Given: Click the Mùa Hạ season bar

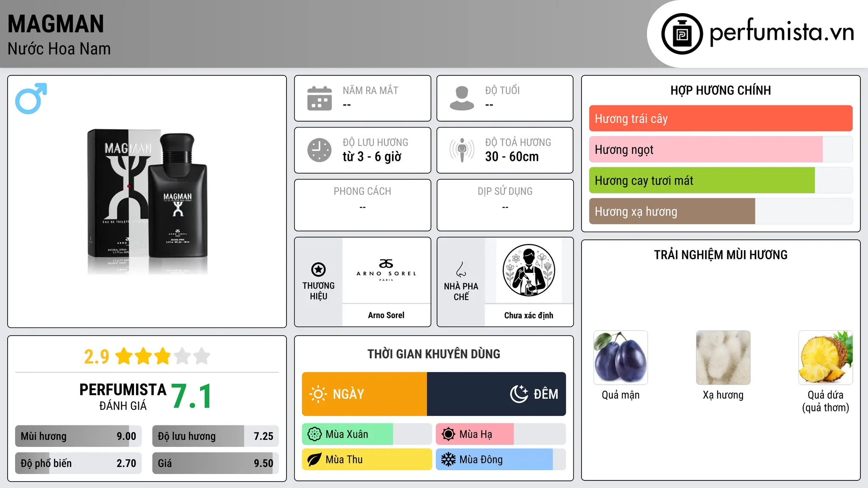Looking at the screenshot, I should point(501,434).
